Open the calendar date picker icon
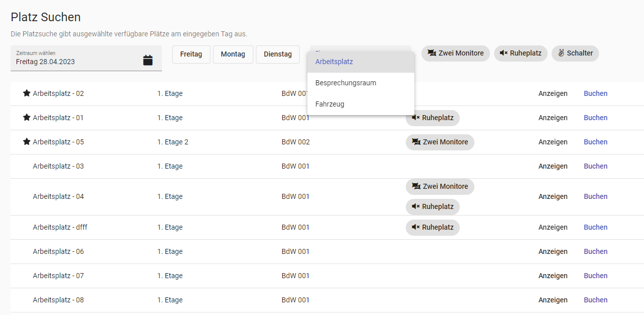The width and height of the screenshot is (644, 315). click(x=147, y=60)
